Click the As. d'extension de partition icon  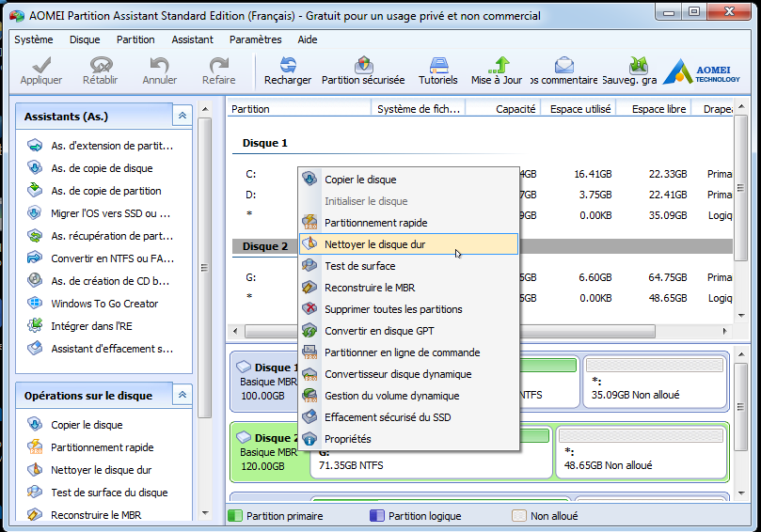pos(35,146)
